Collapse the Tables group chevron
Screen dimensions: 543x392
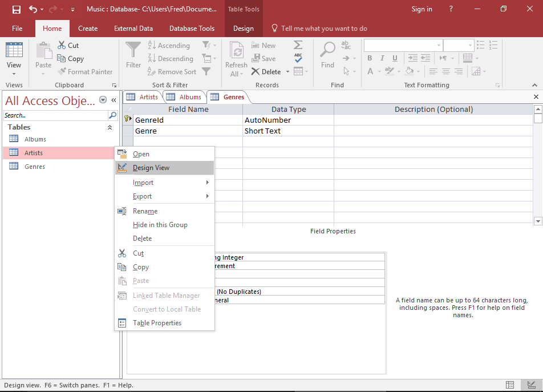click(110, 127)
